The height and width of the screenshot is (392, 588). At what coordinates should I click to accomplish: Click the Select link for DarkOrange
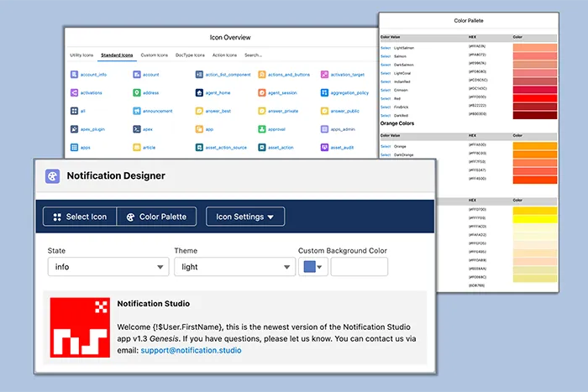[386, 154]
